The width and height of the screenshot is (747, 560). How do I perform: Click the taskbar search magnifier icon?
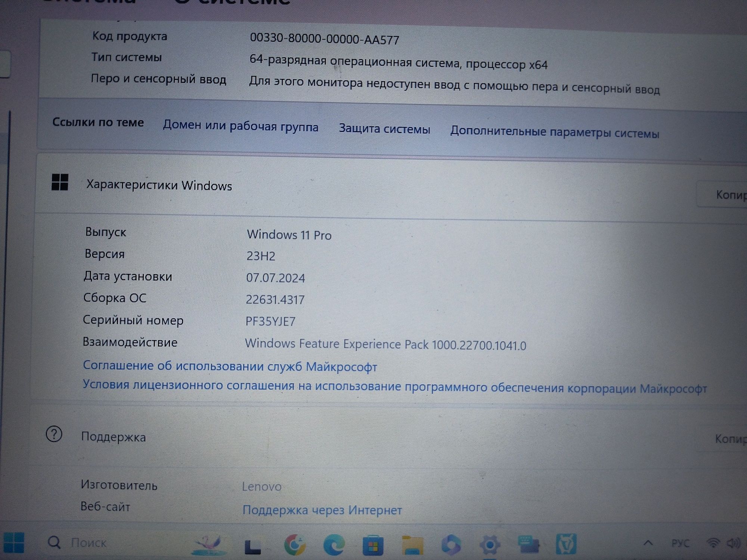(54, 542)
